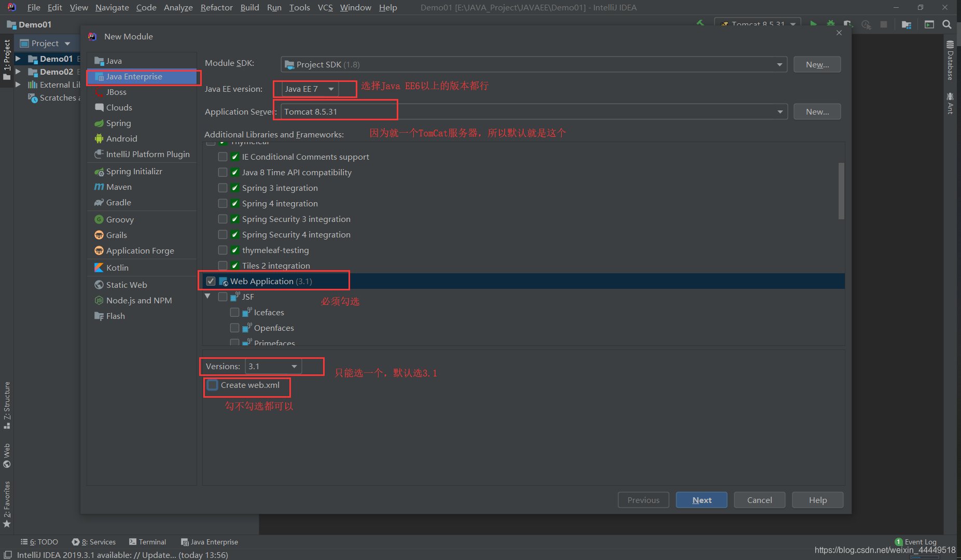Click the Cancel button

pyautogui.click(x=759, y=500)
